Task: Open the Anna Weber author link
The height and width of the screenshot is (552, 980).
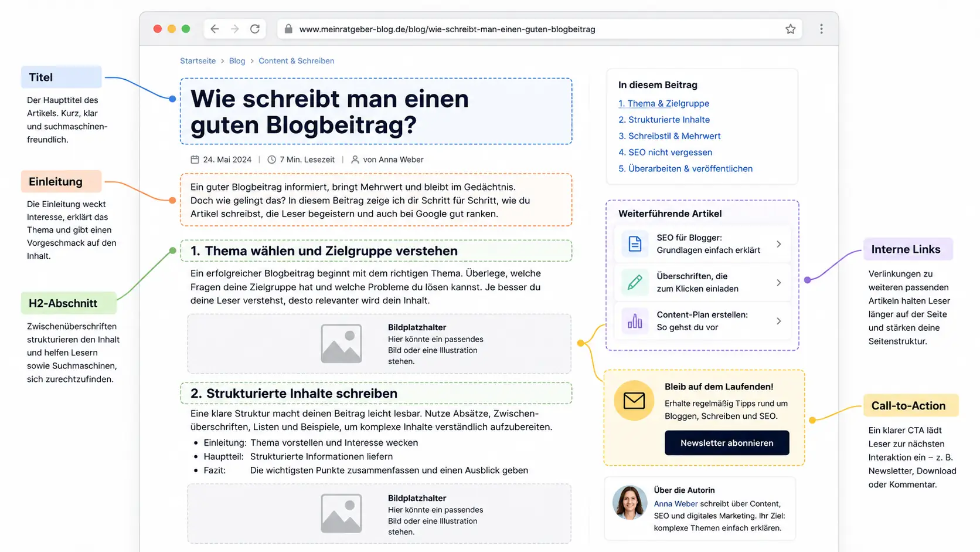Action: [x=676, y=504]
